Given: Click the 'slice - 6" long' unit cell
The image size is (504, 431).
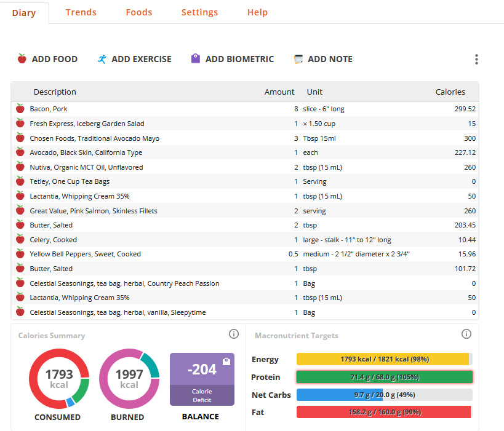Looking at the screenshot, I should point(323,109).
